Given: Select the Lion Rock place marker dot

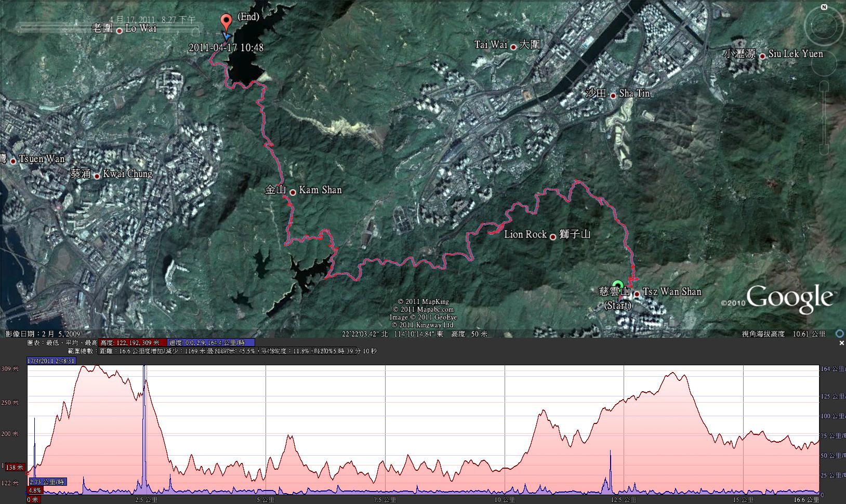Looking at the screenshot, I should click(x=553, y=236).
